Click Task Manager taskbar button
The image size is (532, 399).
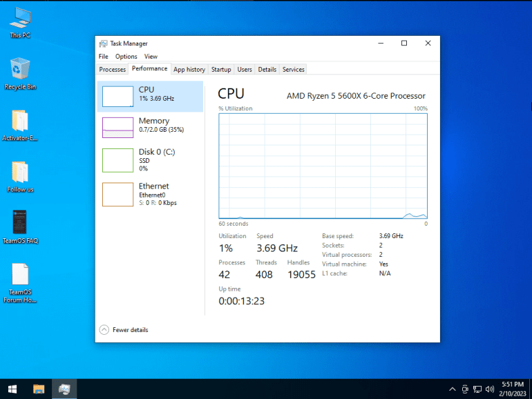[x=64, y=389]
